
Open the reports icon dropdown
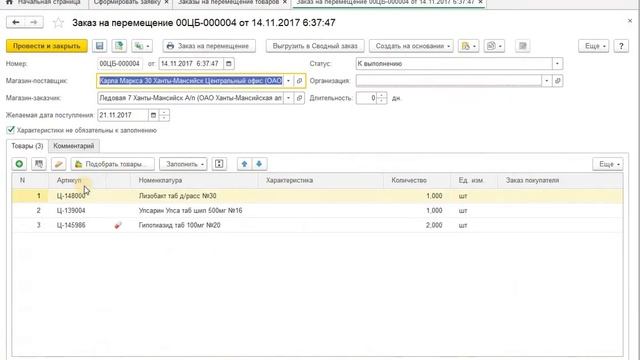(x=468, y=46)
